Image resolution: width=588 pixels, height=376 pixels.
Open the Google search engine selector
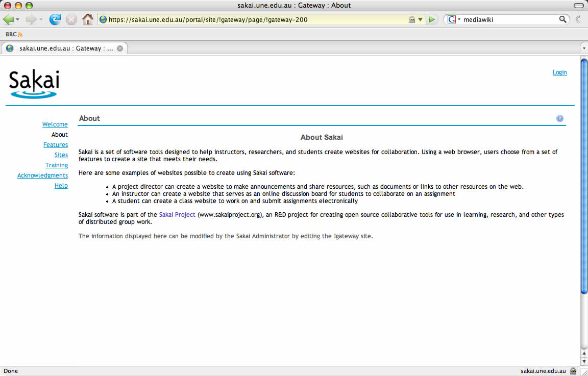point(454,19)
